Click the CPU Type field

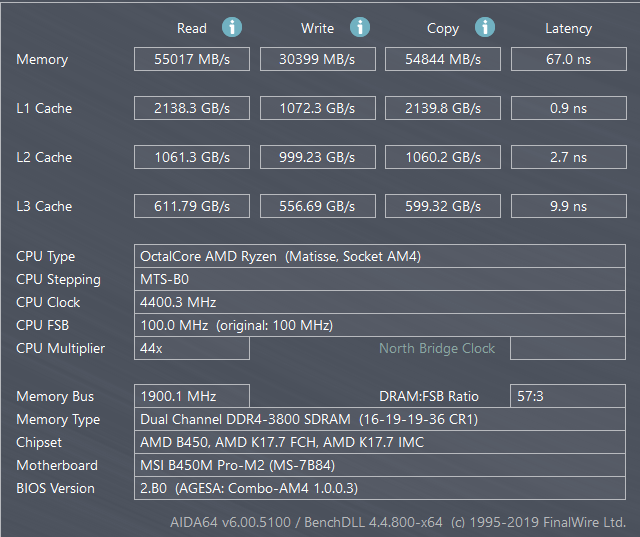pos(379,256)
